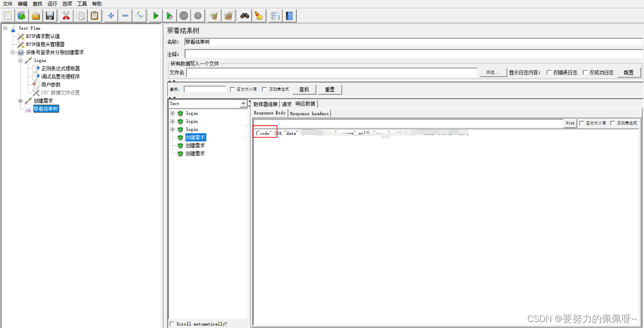This screenshot has width=644, height=328.
Task: Toggle 正则表达式 checkbox beside 查找 button
Action: click(264, 89)
